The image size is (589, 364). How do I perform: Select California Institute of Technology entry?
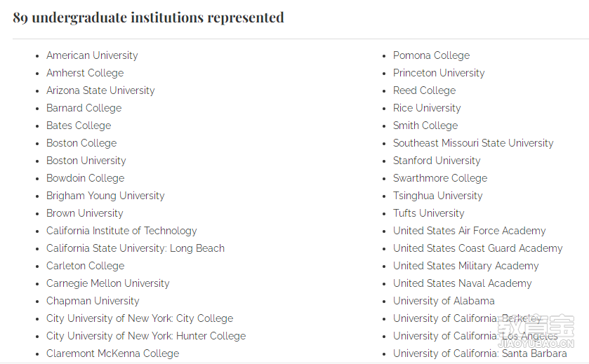click(121, 231)
